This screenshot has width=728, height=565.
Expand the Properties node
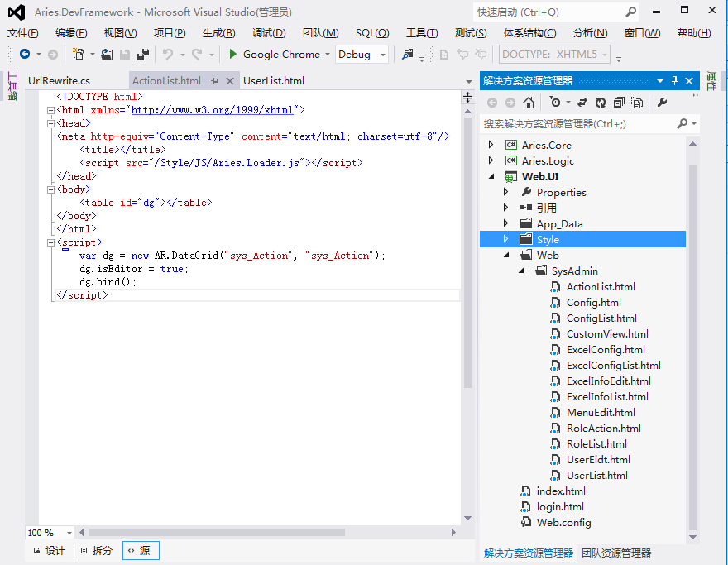505,192
